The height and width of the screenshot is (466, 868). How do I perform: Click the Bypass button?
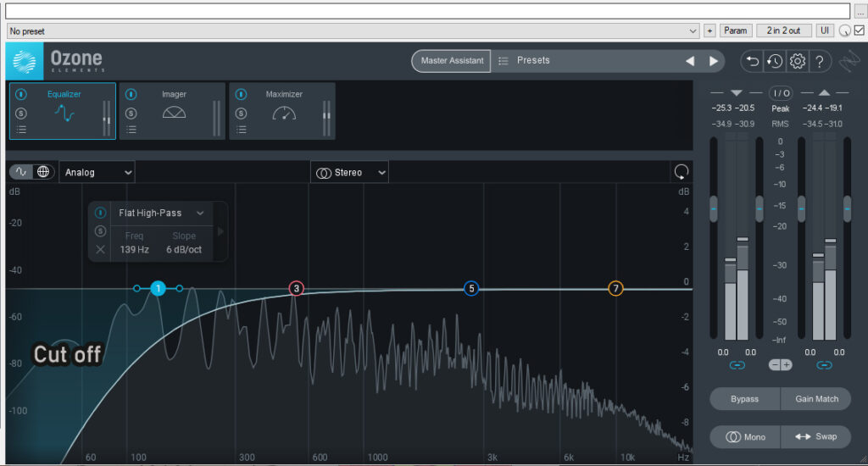[744, 399]
